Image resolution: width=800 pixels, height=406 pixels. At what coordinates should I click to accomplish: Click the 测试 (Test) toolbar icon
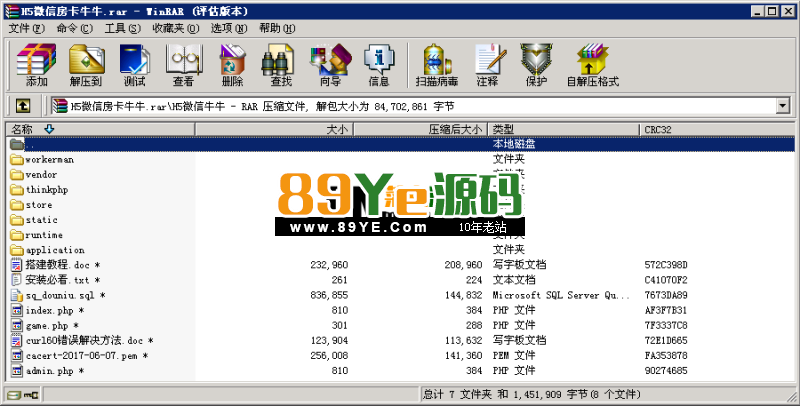tap(135, 59)
